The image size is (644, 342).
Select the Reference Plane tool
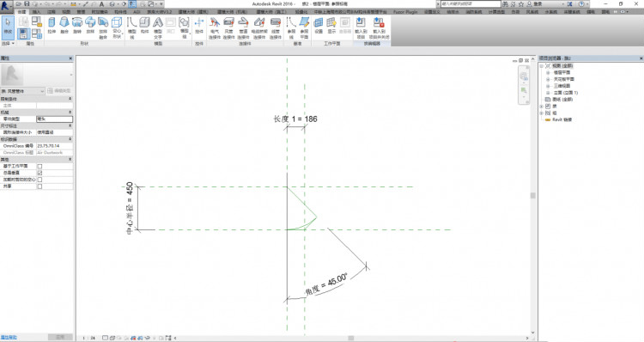tap(304, 27)
